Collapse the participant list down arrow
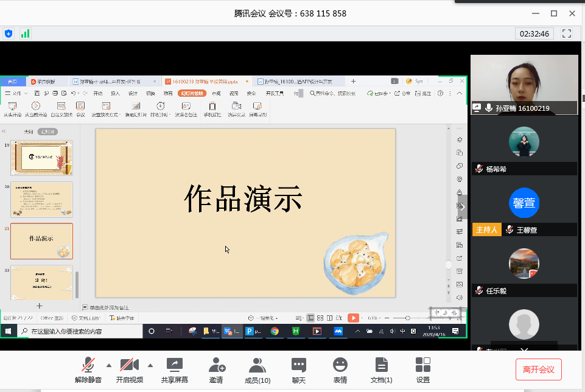The width and height of the screenshot is (585, 392). [524, 349]
